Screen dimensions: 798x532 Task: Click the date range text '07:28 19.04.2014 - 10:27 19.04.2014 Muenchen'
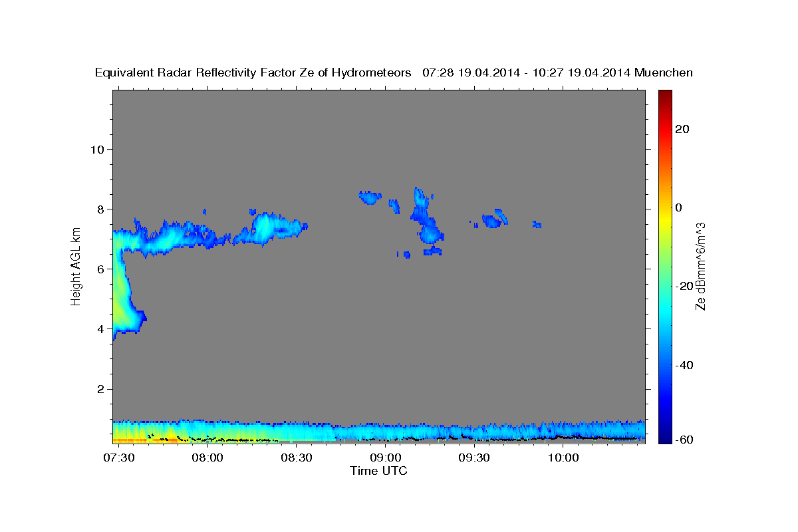pyautogui.click(x=558, y=73)
